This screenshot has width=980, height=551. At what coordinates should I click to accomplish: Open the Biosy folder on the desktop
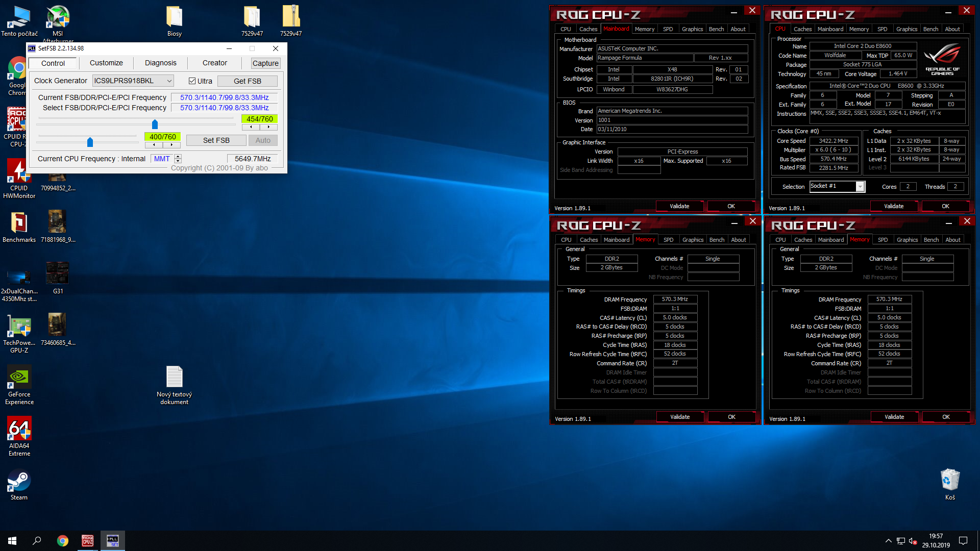click(175, 21)
